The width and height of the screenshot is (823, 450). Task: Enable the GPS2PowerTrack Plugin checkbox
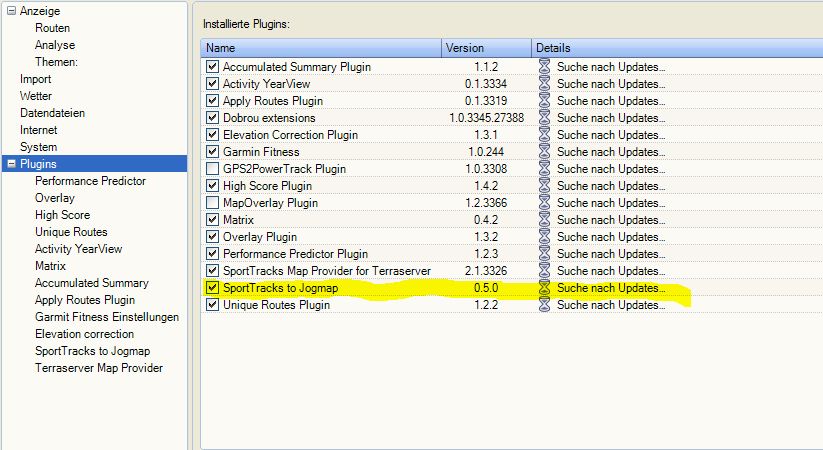pyautogui.click(x=212, y=169)
